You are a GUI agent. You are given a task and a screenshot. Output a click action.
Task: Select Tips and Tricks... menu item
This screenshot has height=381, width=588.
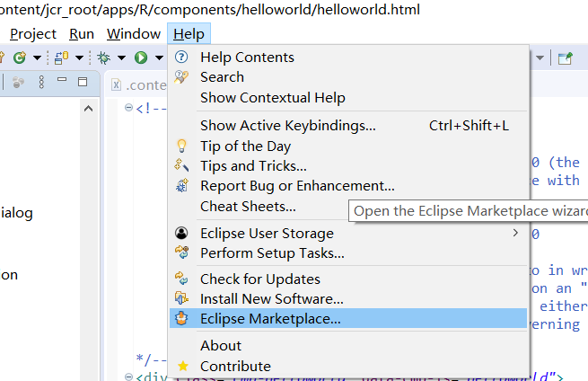point(348,166)
